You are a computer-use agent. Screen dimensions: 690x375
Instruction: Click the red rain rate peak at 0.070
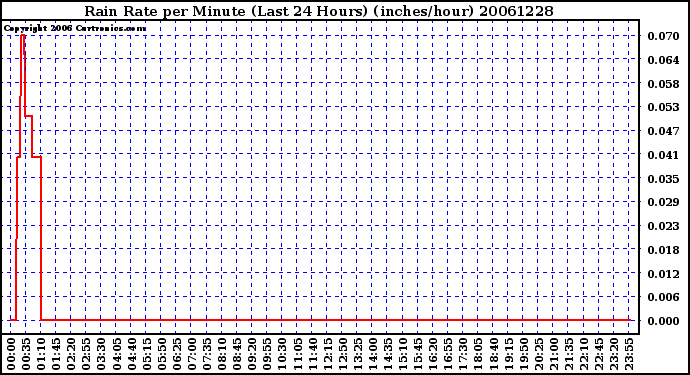[x=22, y=35]
